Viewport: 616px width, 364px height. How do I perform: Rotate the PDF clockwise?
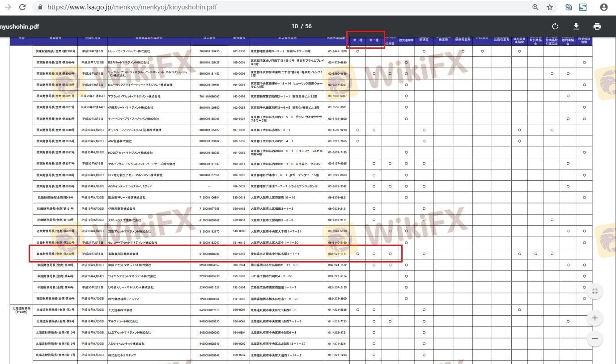[555, 26]
